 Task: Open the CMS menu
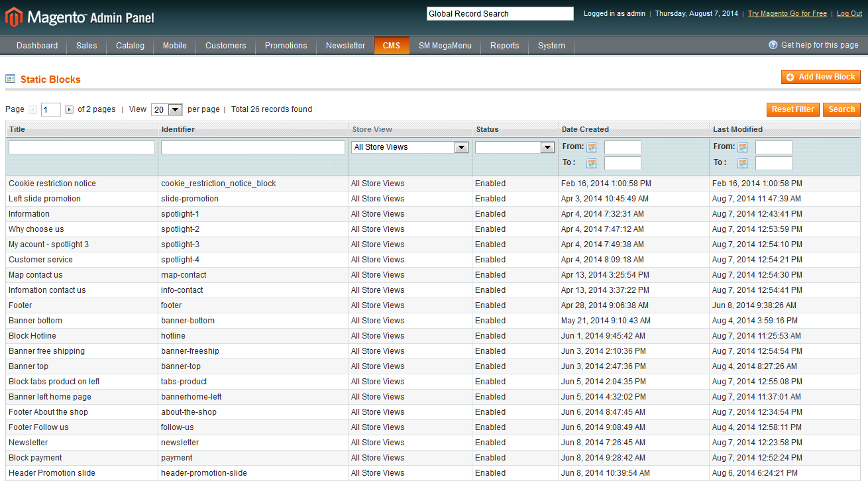[x=392, y=46]
